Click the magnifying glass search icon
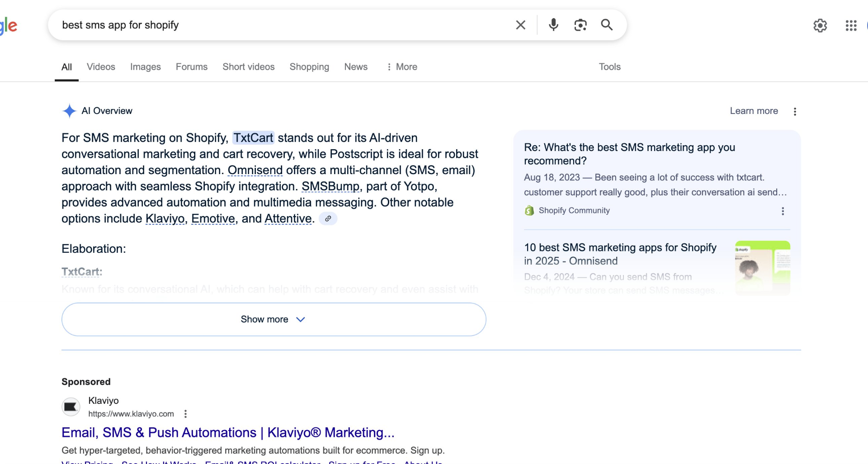 (x=607, y=25)
